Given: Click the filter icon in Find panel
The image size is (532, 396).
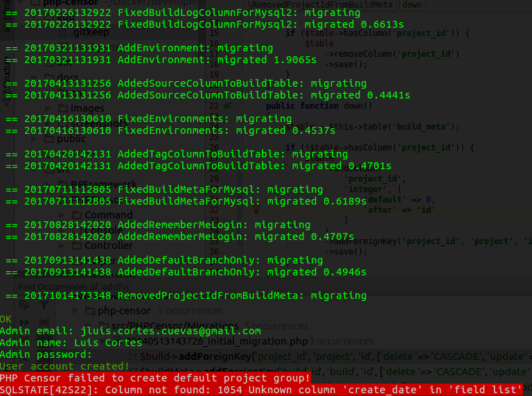Looking at the screenshot, I should click(44, 305).
